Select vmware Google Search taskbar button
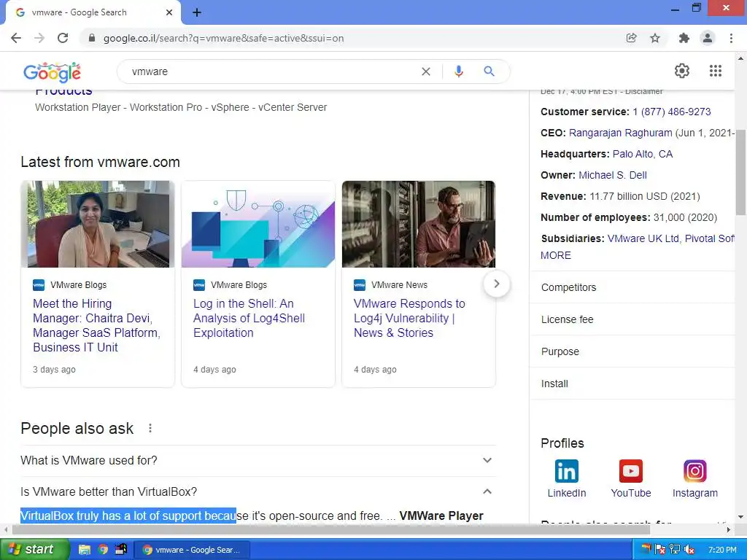Screen dimensions: 747x560 pyautogui.click(x=190, y=550)
